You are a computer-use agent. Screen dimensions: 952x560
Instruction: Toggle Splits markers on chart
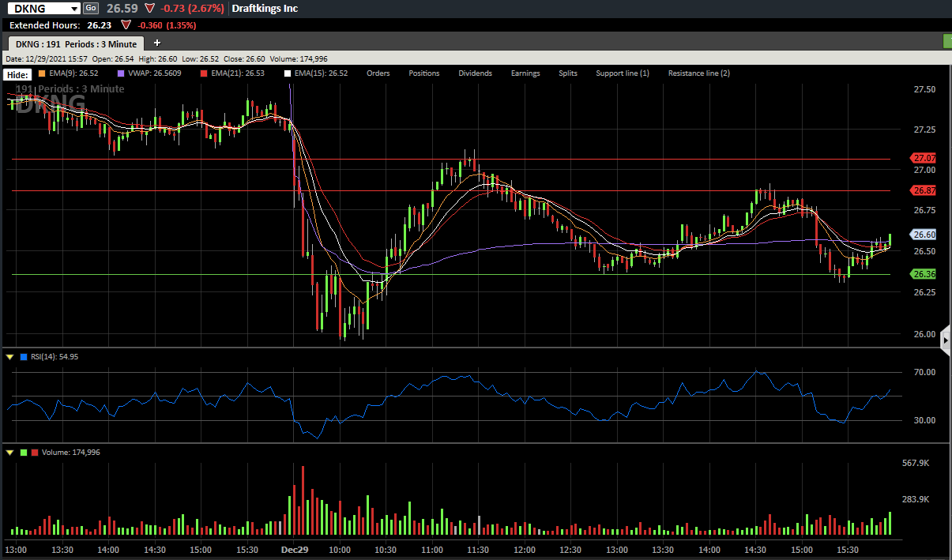click(568, 73)
